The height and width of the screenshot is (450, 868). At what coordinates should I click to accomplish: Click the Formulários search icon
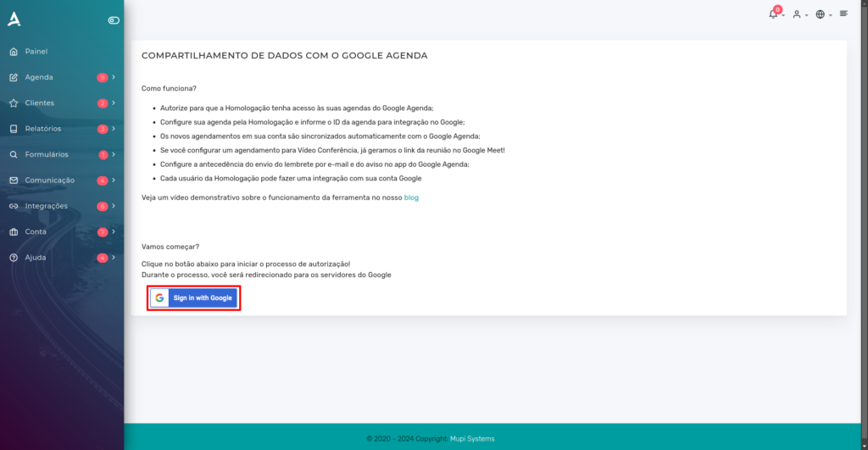coord(14,154)
